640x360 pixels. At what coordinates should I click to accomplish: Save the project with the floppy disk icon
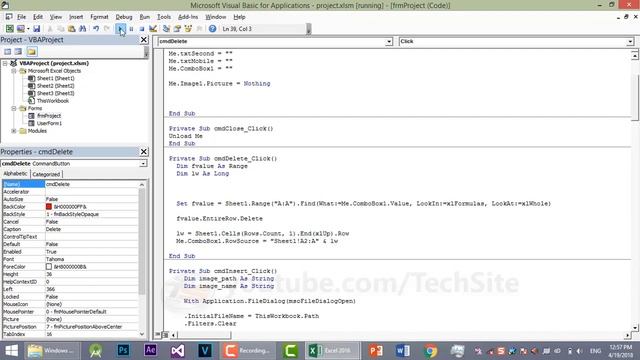click(x=36, y=29)
